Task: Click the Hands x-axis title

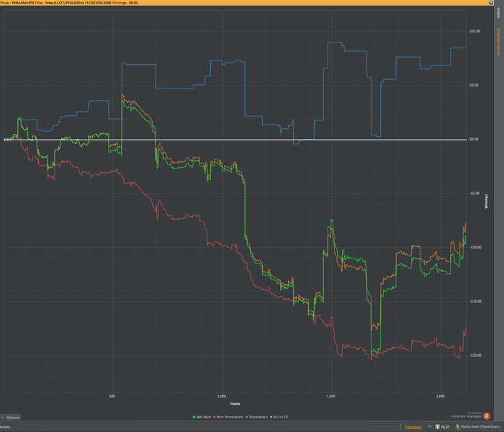Action: pyautogui.click(x=235, y=404)
